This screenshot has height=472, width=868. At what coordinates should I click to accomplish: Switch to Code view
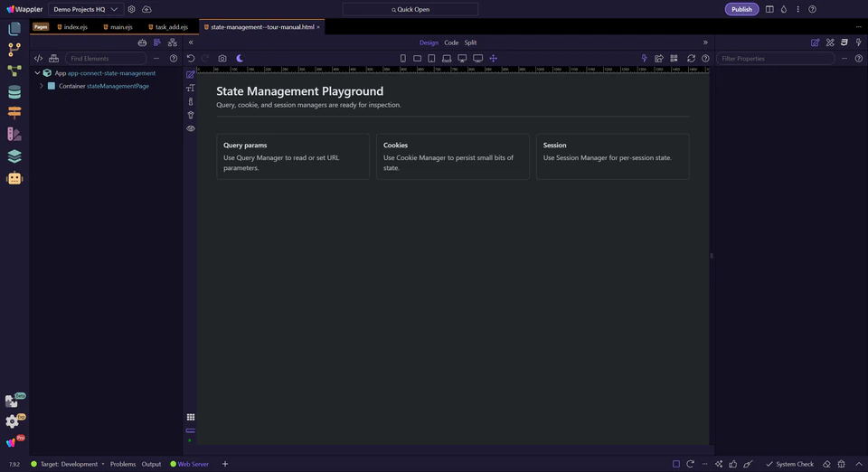451,42
